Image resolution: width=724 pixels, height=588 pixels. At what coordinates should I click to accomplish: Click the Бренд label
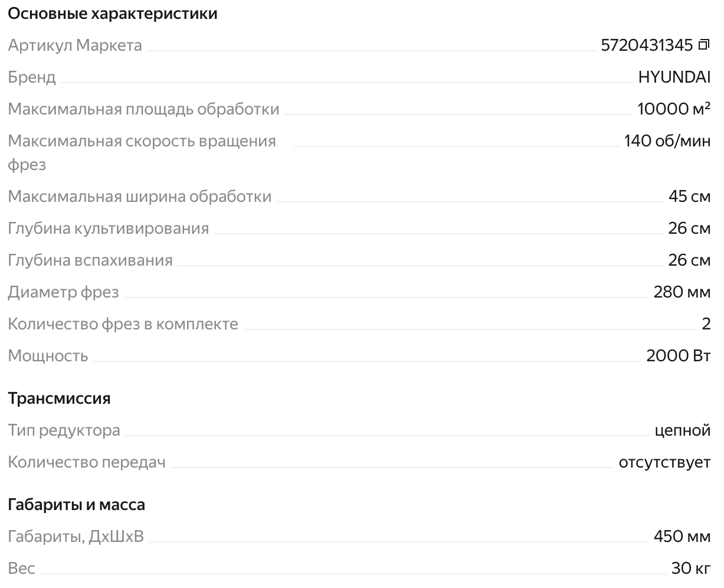[32, 77]
